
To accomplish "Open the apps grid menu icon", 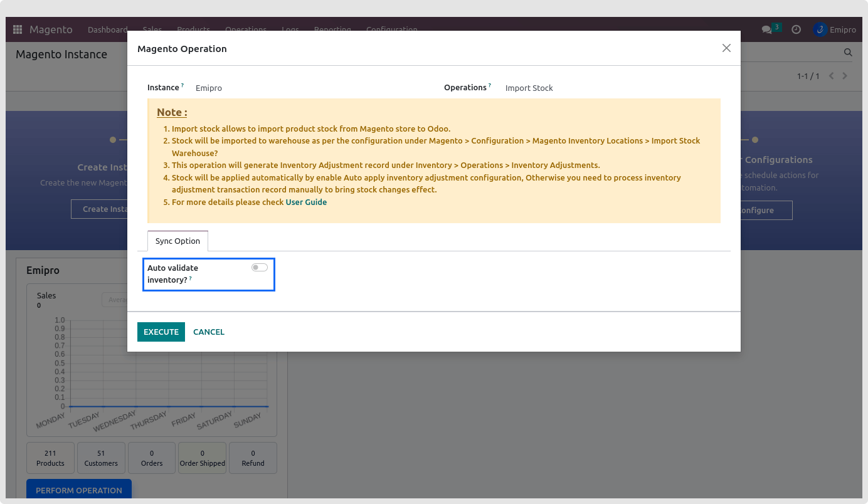I will (x=18, y=29).
